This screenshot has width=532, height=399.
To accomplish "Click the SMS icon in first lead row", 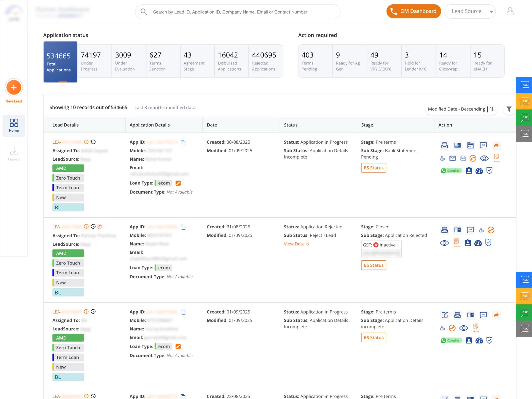I will pos(463,158).
